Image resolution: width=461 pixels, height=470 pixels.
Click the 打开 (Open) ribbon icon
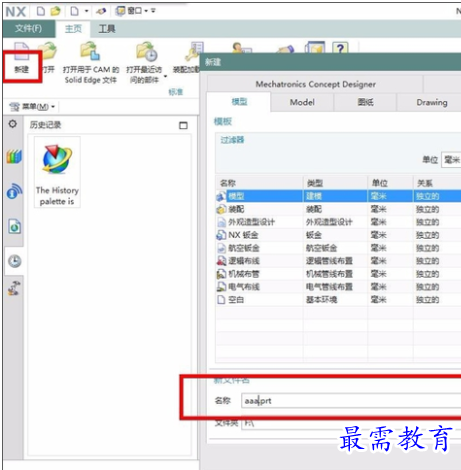pyautogui.click(x=48, y=52)
